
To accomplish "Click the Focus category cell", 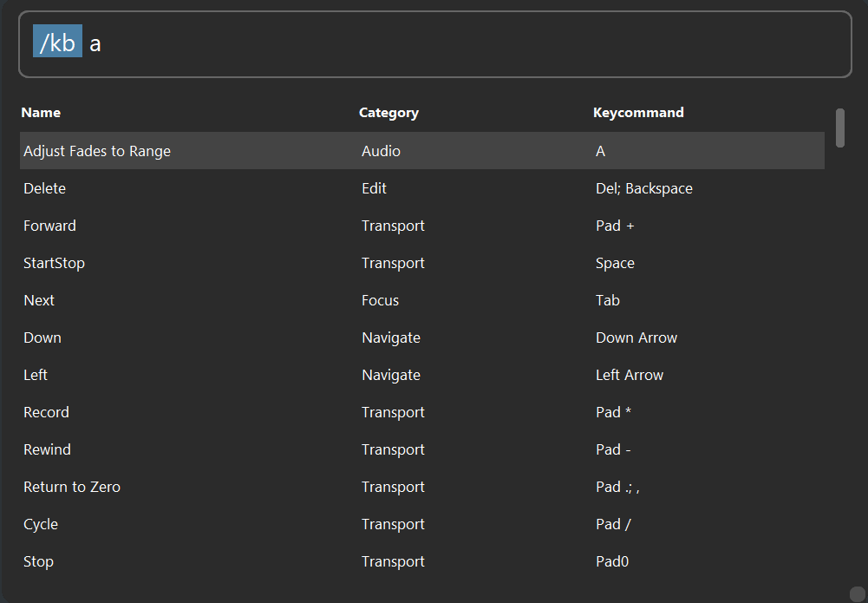I will 381,300.
